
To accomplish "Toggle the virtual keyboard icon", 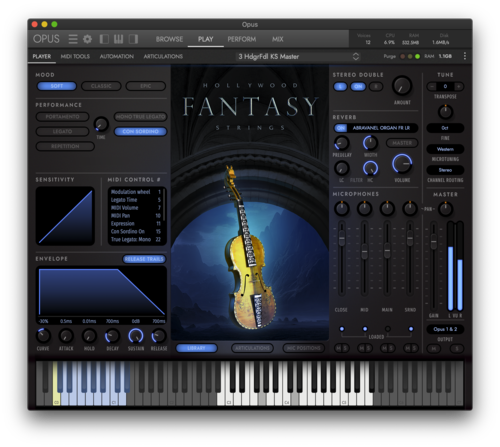I will (118, 39).
